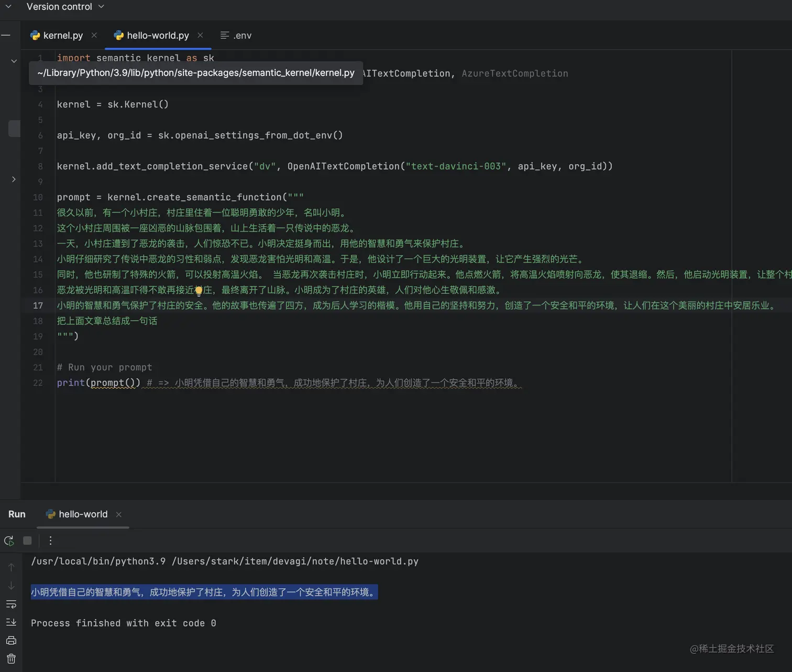Toggle a breakpoint in the gutter beside line 5
This screenshot has width=792, height=672.
point(49,120)
